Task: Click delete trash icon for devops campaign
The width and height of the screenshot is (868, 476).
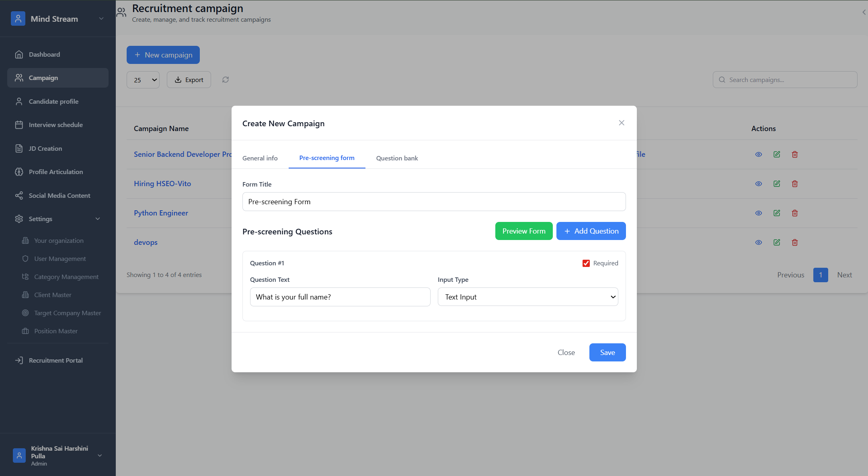Action: [x=795, y=242]
